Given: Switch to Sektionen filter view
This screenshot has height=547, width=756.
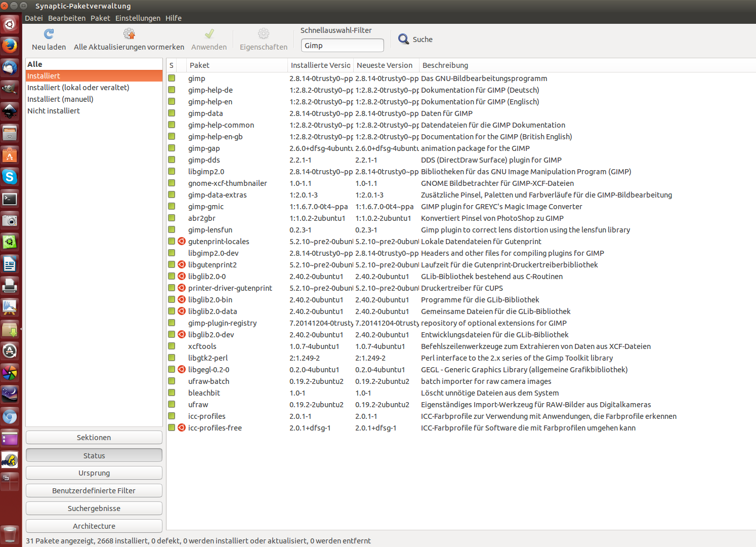Looking at the screenshot, I should pyautogui.click(x=94, y=438).
